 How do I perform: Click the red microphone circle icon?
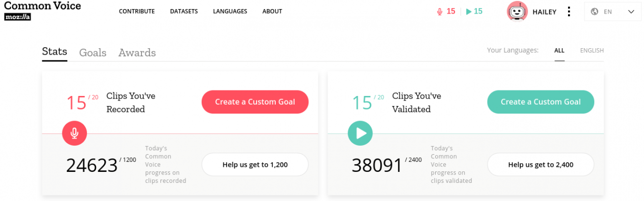click(x=74, y=133)
